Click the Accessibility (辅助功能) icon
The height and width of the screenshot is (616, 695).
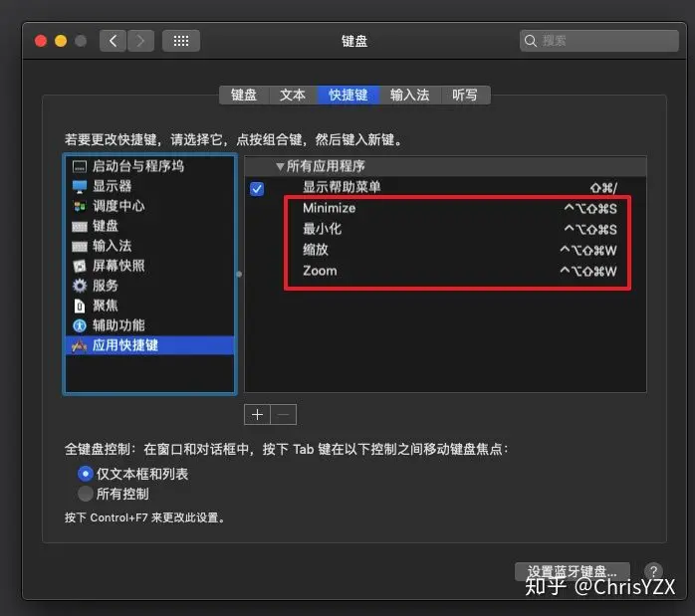80,325
